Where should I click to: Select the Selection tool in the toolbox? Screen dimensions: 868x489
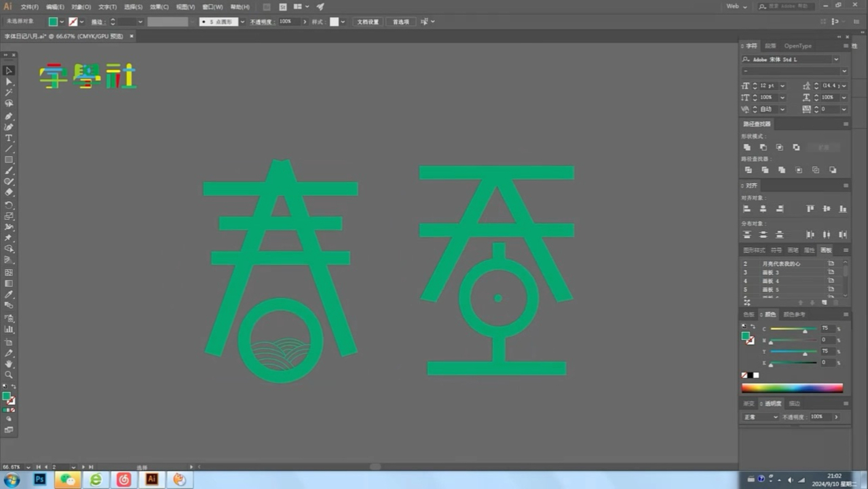point(9,70)
